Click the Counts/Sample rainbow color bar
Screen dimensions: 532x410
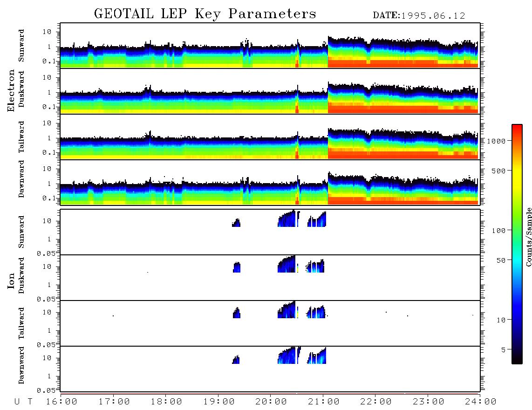click(x=517, y=244)
